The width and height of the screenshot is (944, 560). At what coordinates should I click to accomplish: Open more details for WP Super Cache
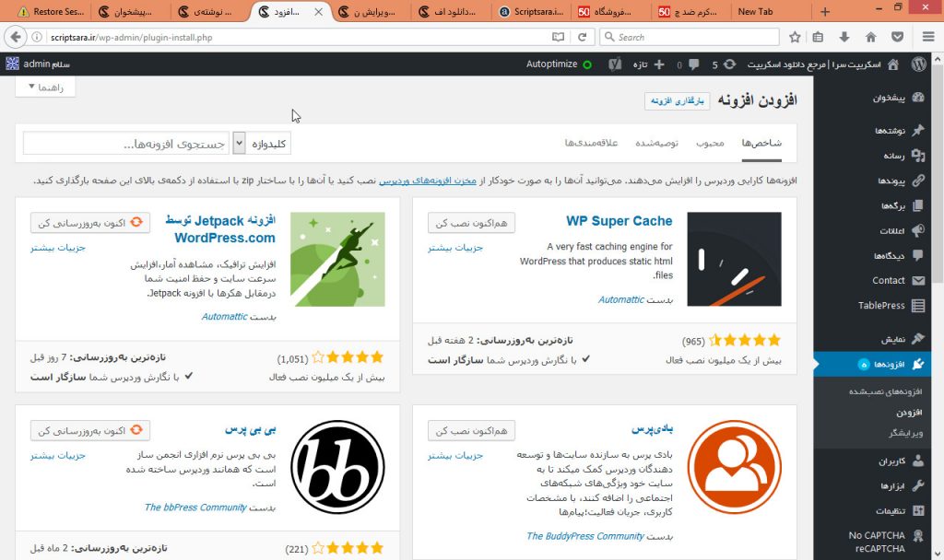455,248
